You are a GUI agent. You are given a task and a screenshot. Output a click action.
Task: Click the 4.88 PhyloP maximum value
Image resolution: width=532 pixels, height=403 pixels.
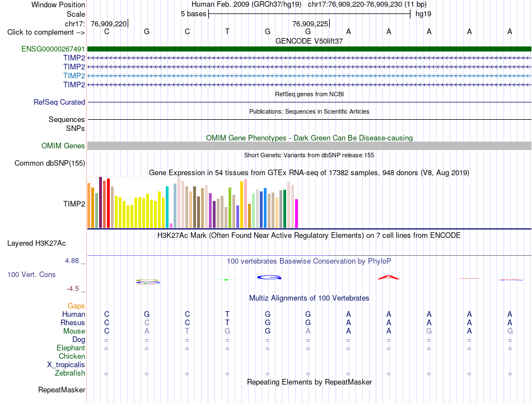coord(72,261)
